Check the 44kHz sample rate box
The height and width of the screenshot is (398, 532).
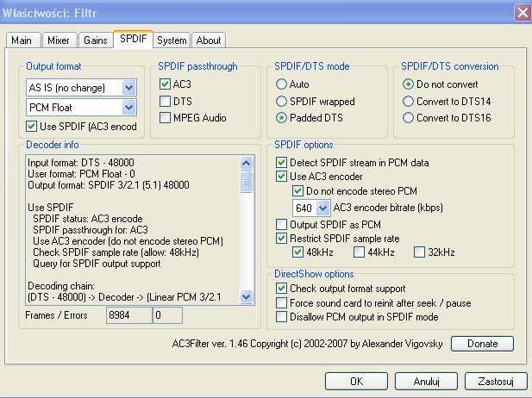(359, 252)
